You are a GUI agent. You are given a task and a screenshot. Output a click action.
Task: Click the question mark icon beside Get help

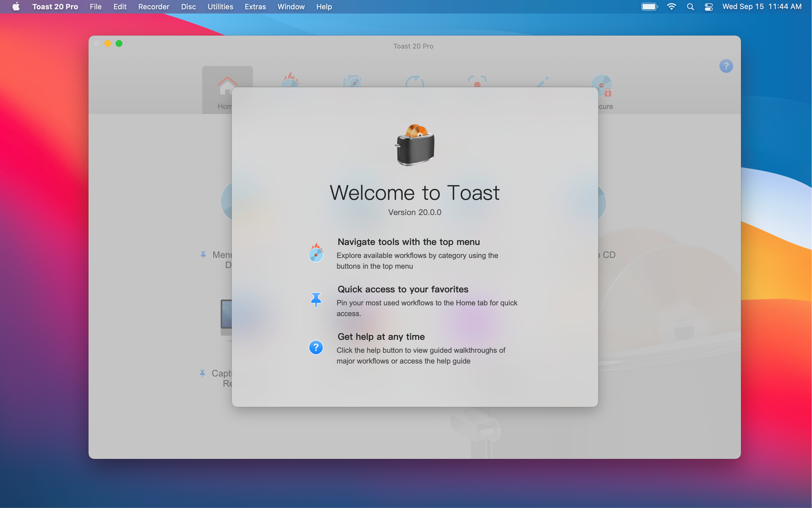click(x=316, y=347)
